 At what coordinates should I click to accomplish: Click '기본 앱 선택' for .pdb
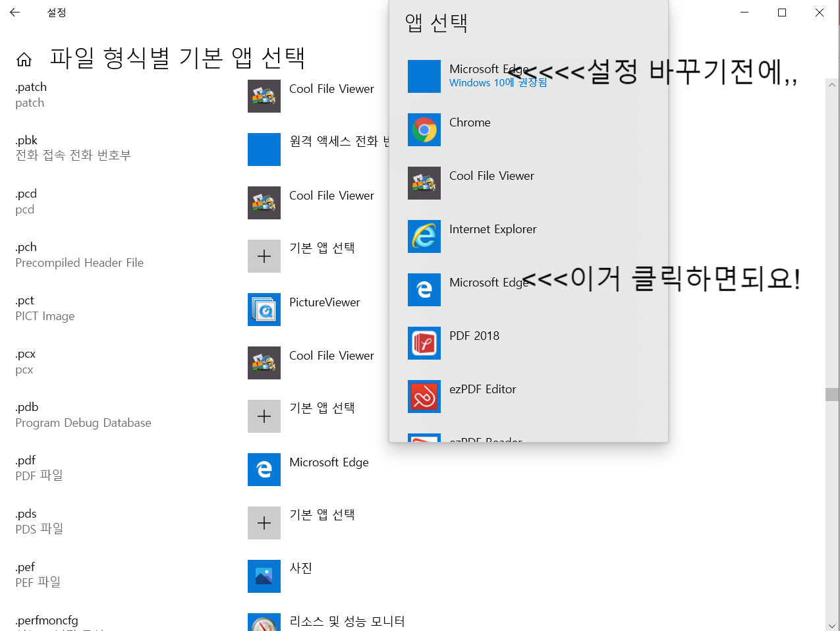322,408
